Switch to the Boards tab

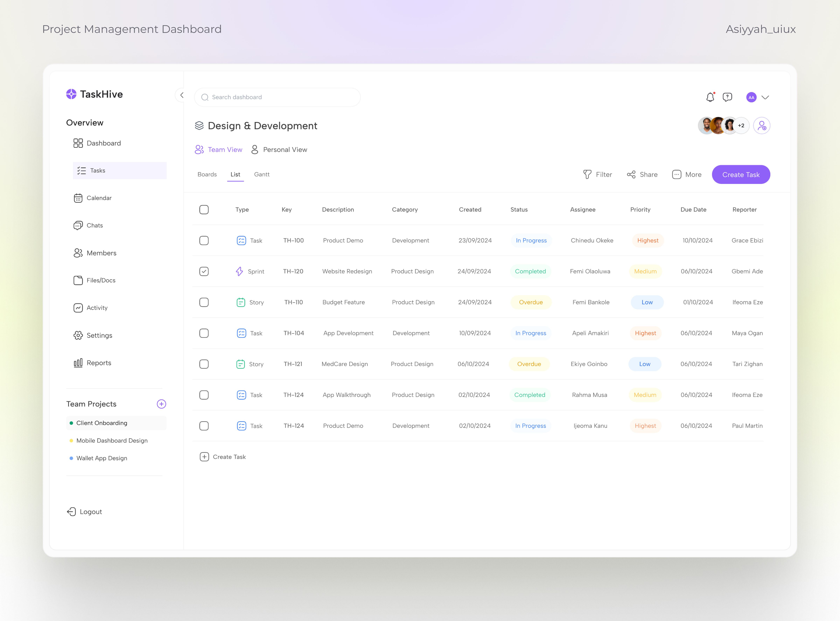[207, 174]
